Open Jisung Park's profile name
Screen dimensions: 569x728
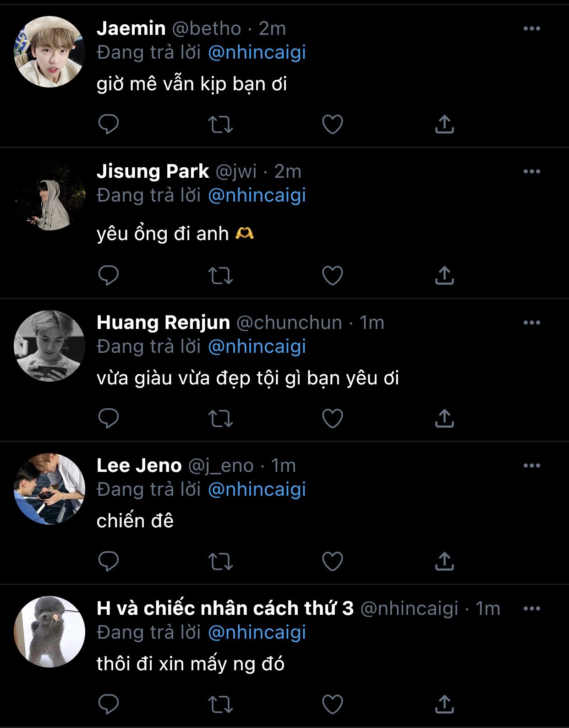click(x=153, y=171)
